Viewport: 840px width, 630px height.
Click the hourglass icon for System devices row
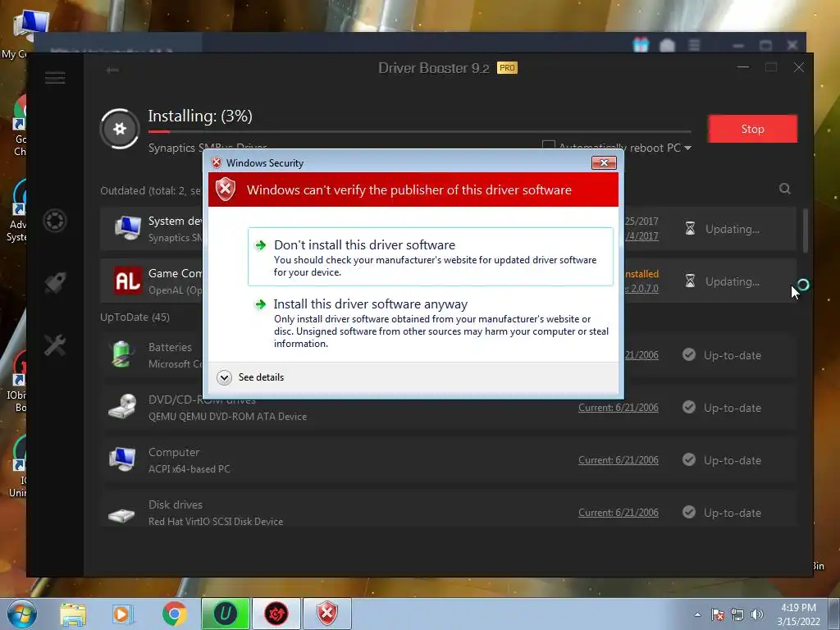pyautogui.click(x=690, y=229)
